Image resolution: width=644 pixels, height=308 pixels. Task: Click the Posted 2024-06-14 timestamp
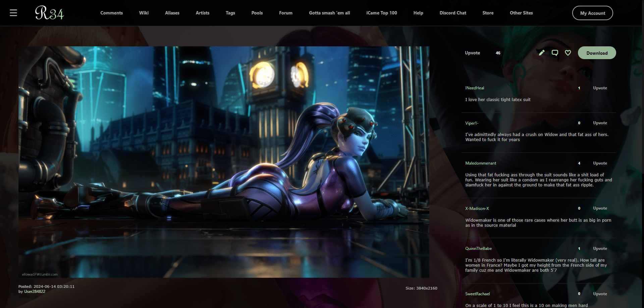(46, 287)
